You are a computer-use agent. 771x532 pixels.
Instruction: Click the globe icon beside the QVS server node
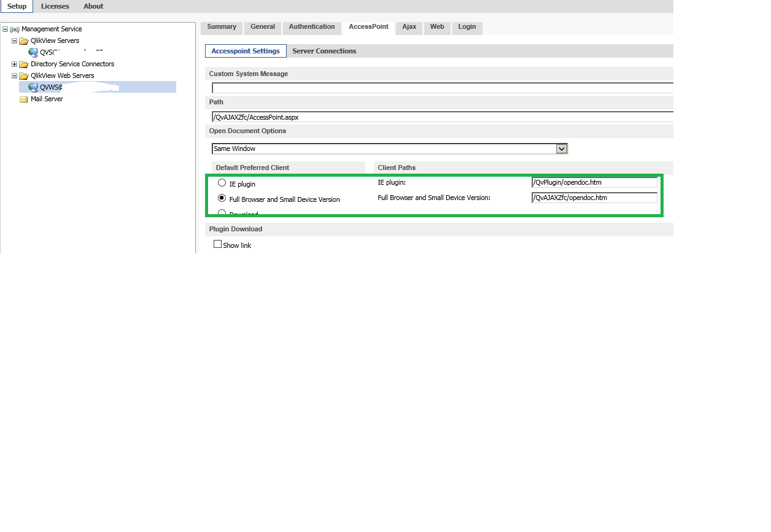(33, 52)
